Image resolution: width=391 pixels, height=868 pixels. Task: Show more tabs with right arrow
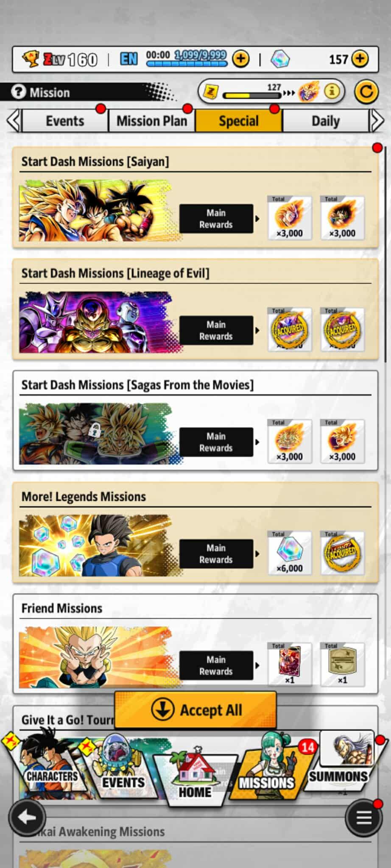377,121
